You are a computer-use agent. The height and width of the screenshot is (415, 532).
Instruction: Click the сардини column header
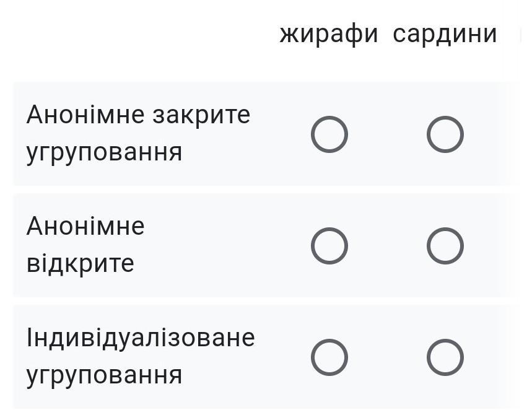tap(445, 34)
